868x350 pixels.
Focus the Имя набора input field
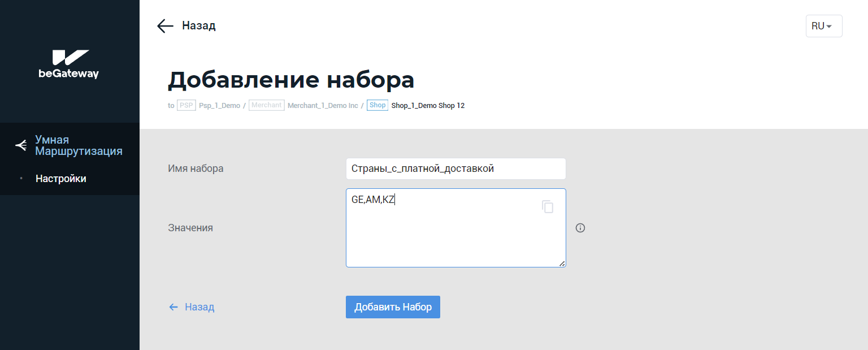coord(455,168)
